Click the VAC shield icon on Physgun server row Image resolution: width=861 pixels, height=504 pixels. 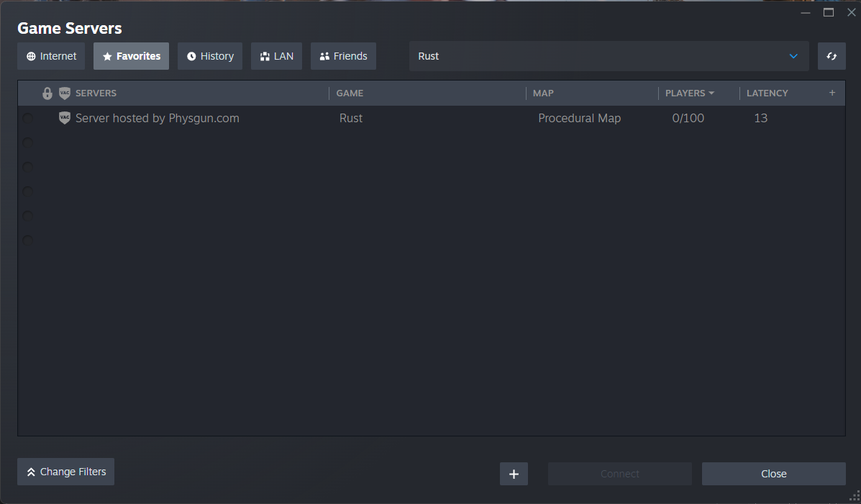[x=65, y=118]
